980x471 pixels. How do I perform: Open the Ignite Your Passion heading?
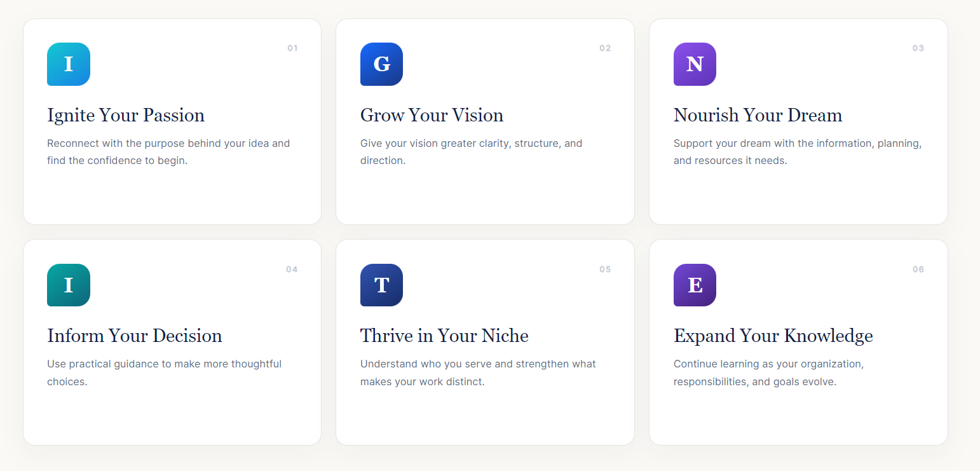[x=126, y=115]
